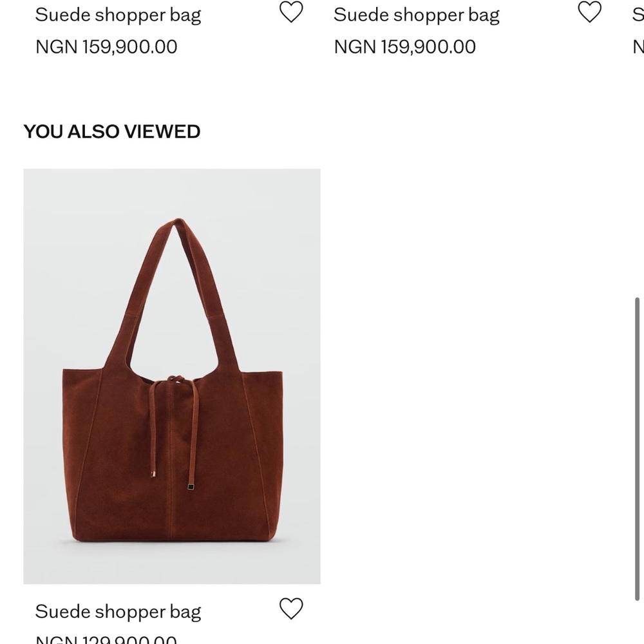Screen dimensions: 644x644
Task: Click the partially visible third product
Action: [x=636, y=14]
